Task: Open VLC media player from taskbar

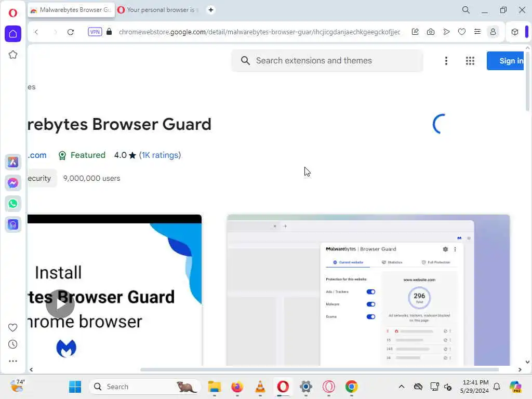Action: coord(260,387)
